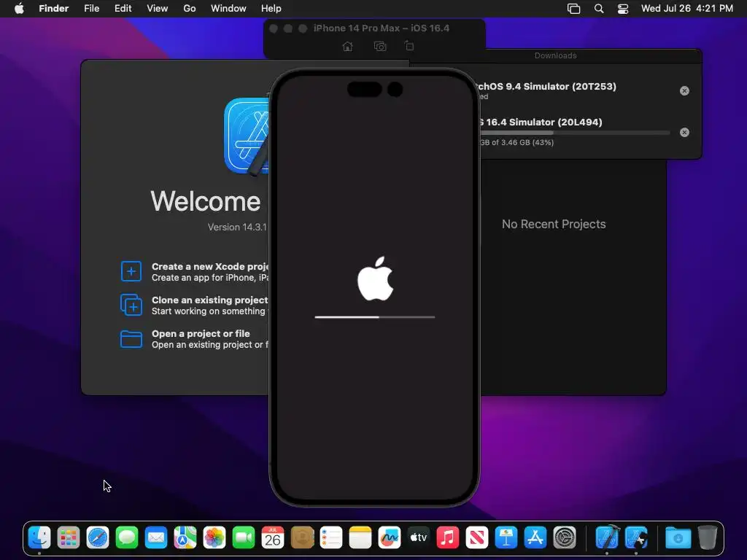The width and height of the screenshot is (747, 560).
Task: Open the Edit menu
Action: tap(123, 9)
